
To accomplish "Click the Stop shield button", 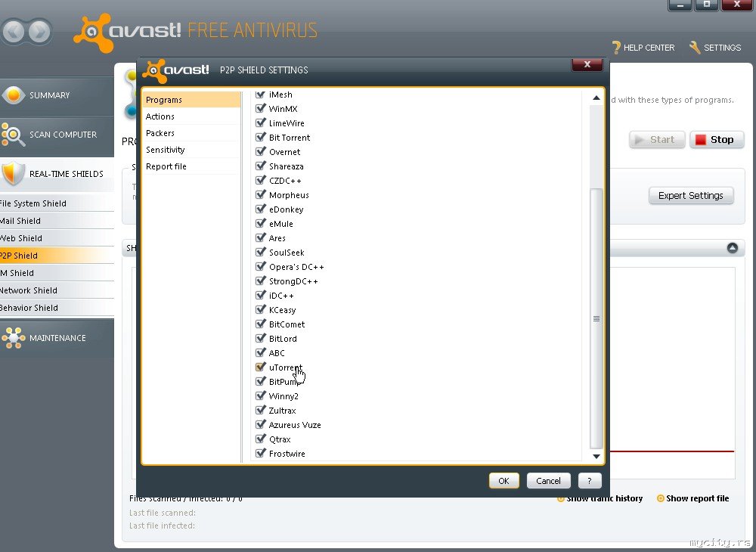I will pyautogui.click(x=717, y=139).
